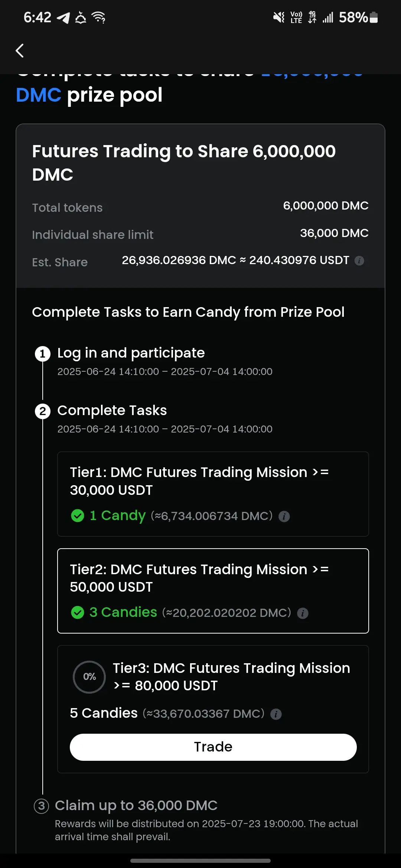The height and width of the screenshot is (868, 401).
Task: Tap the Wi-Fi status bar icon
Action: tap(99, 17)
